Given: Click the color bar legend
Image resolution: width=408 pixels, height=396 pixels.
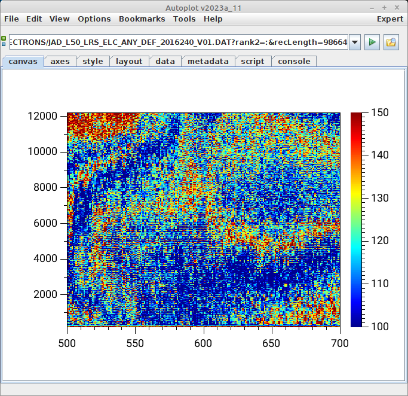Looking at the screenshot, I should click(x=356, y=219).
